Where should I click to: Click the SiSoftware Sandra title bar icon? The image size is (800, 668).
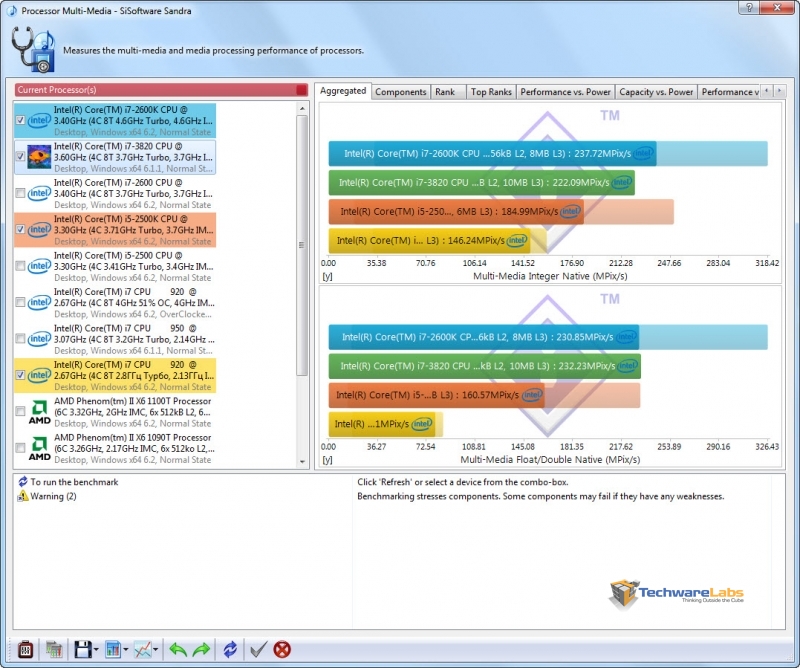pyautogui.click(x=11, y=11)
